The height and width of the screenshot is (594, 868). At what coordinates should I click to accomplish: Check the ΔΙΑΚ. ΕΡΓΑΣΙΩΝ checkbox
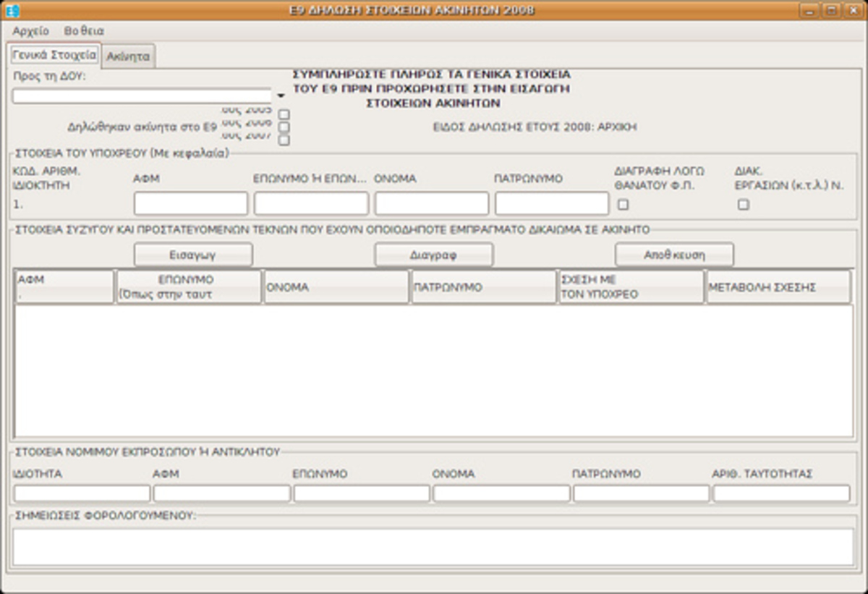click(x=743, y=205)
